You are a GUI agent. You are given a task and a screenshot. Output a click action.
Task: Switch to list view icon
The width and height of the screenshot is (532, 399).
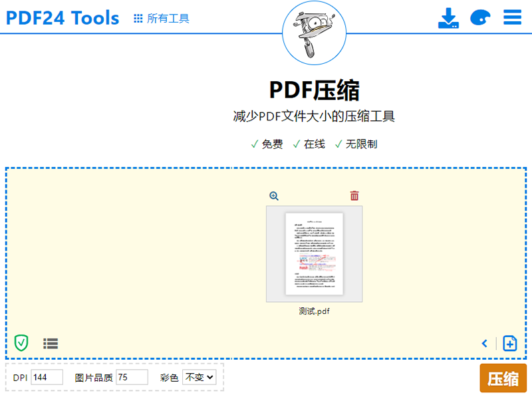(x=51, y=344)
